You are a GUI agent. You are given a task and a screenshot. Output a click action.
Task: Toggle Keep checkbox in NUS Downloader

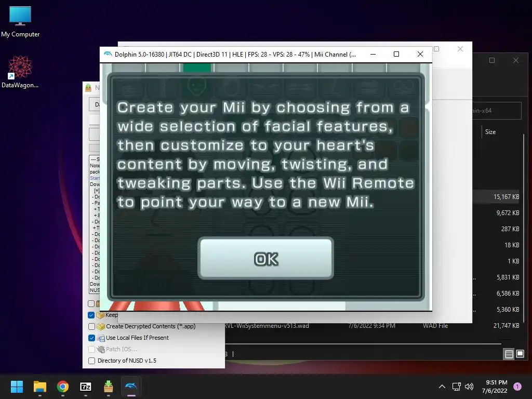point(91,315)
